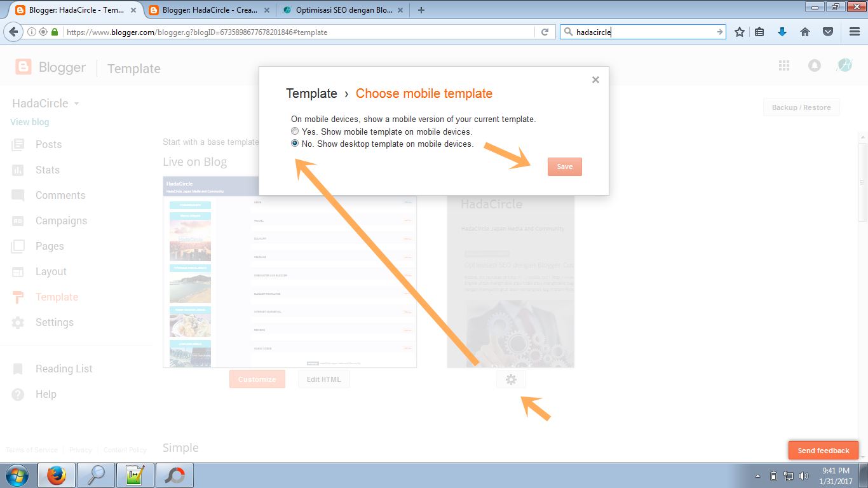Open Comments in the sidebar

coord(60,195)
